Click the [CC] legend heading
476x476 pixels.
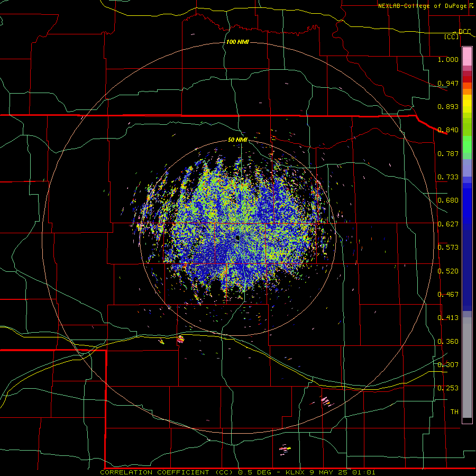click(452, 36)
